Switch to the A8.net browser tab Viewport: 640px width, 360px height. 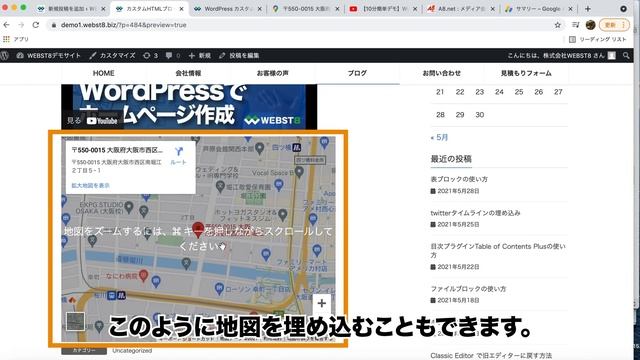tap(461, 9)
